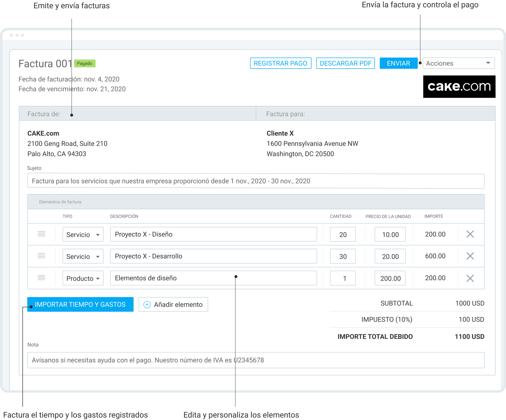Click the Añadir elemento button
The image size is (506, 420).
173,304
